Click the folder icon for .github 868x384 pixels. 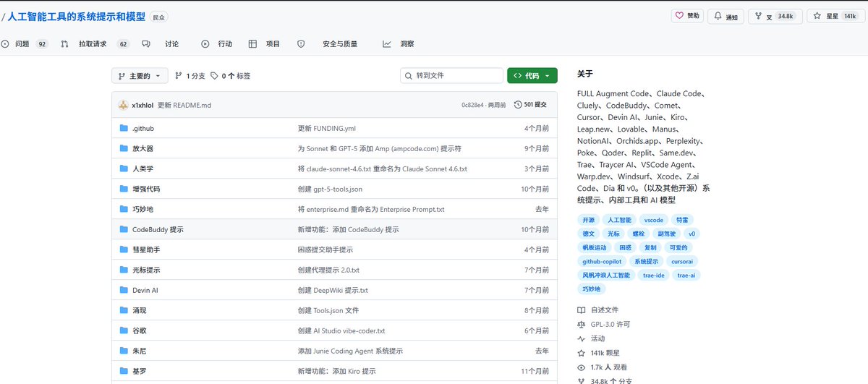pos(124,129)
